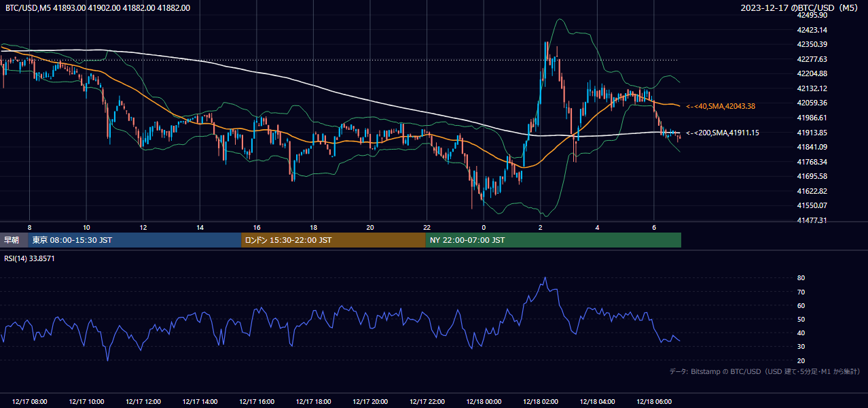The height and width of the screenshot is (408, 868).
Task: Click price axis label 42495.90
Action: point(812,15)
